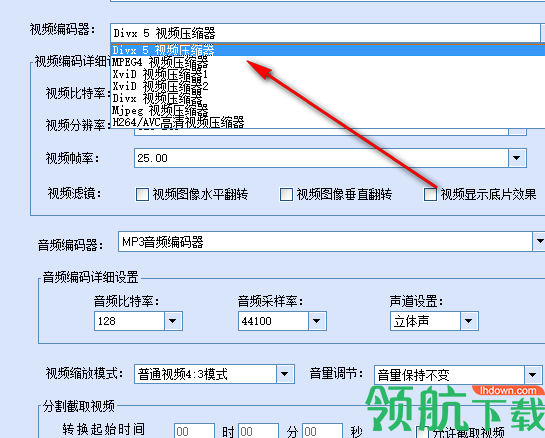Open the 音频编码器 dropdown arrow
Image resolution: width=545 pixels, height=438 pixels.
tap(539, 241)
